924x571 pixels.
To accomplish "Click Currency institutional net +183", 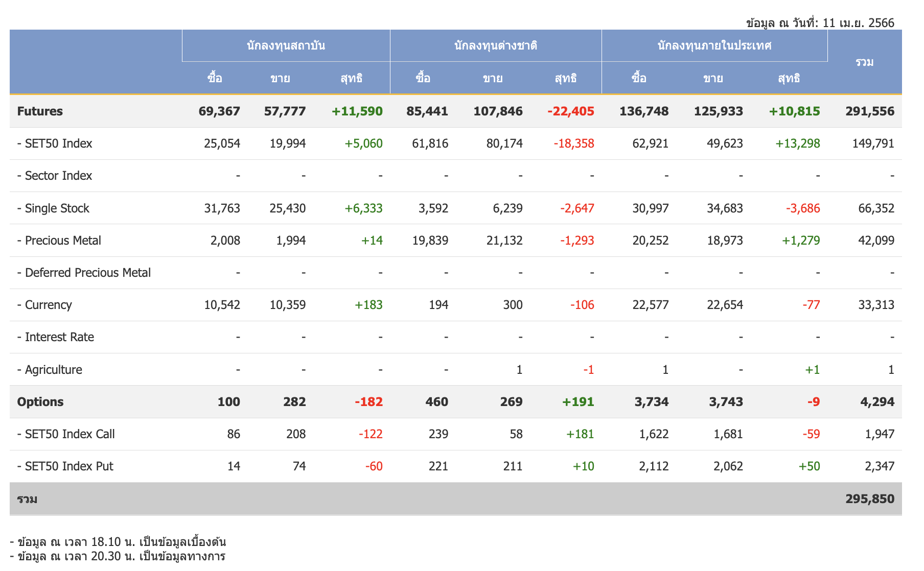I will click(x=369, y=305).
